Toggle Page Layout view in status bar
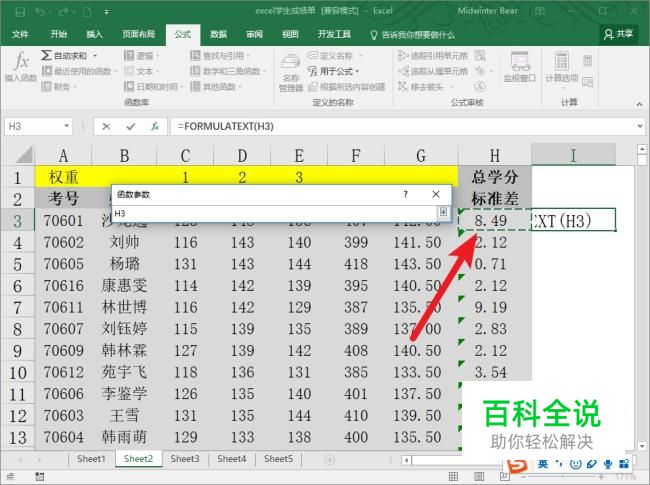The height and width of the screenshot is (485, 650). click(479, 476)
